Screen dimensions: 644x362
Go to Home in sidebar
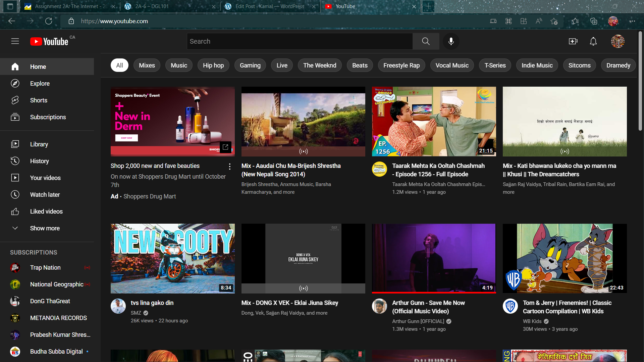47,66
